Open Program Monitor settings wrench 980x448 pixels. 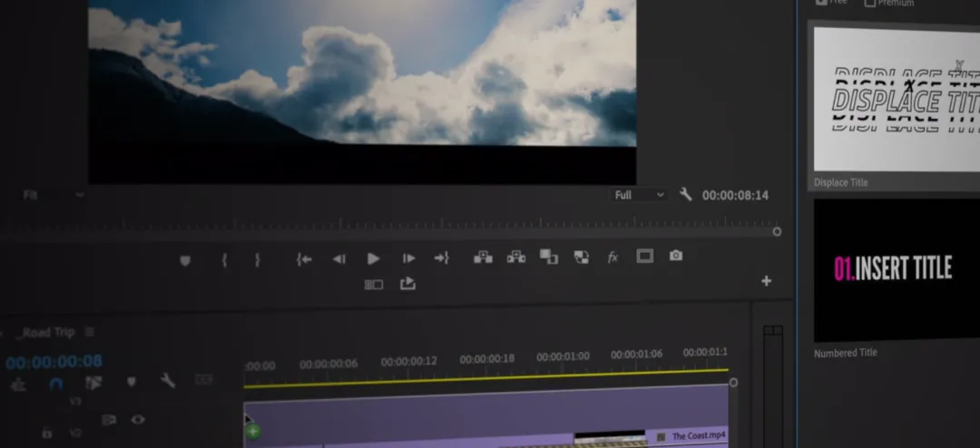click(x=686, y=195)
